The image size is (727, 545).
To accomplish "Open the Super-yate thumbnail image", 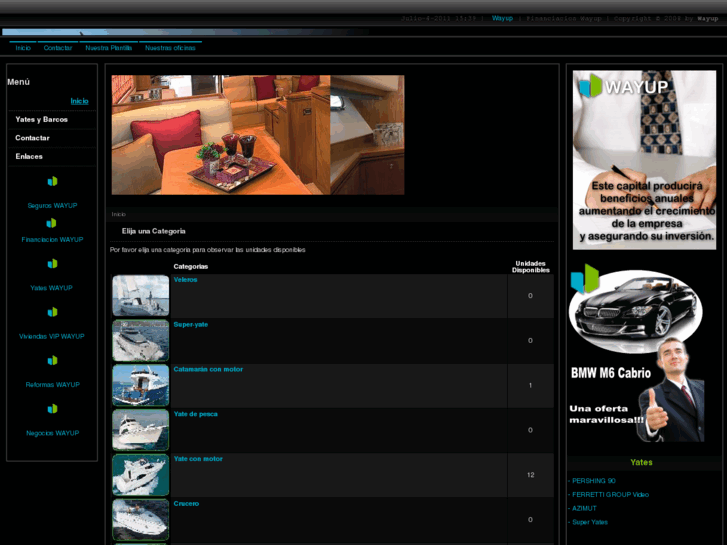I will pos(140,340).
